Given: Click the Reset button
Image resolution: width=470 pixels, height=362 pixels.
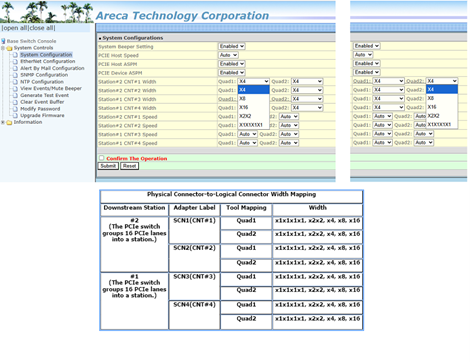Looking at the screenshot, I should click(x=129, y=166).
